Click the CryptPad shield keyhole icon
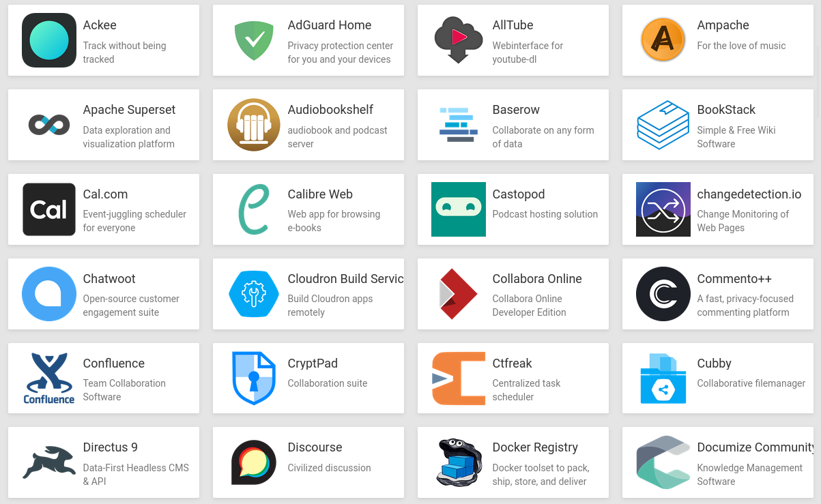Image resolution: width=821 pixels, height=504 pixels. pyautogui.click(x=254, y=379)
